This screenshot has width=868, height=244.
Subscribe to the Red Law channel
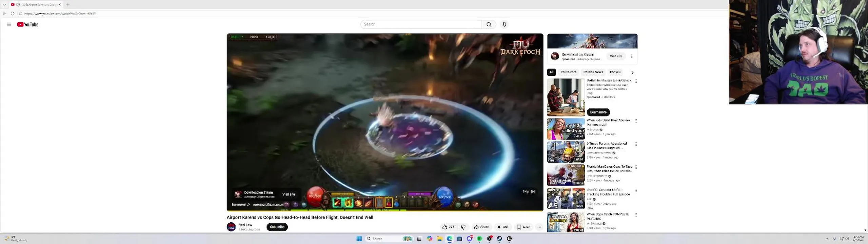click(x=277, y=227)
